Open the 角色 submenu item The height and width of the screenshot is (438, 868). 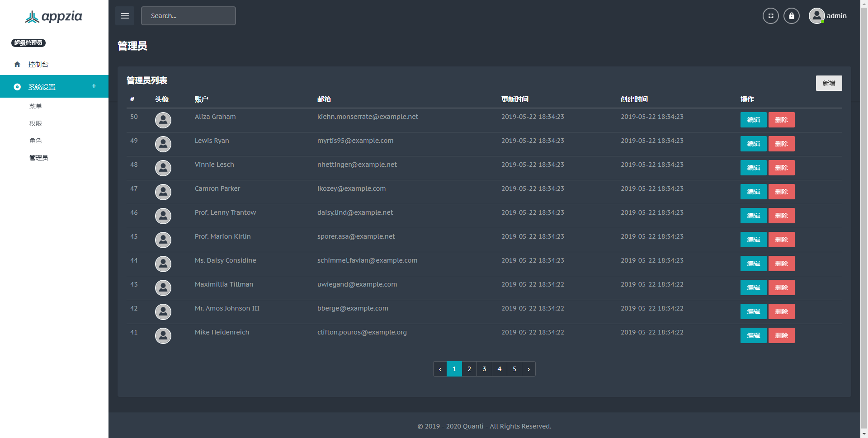point(36,141)
